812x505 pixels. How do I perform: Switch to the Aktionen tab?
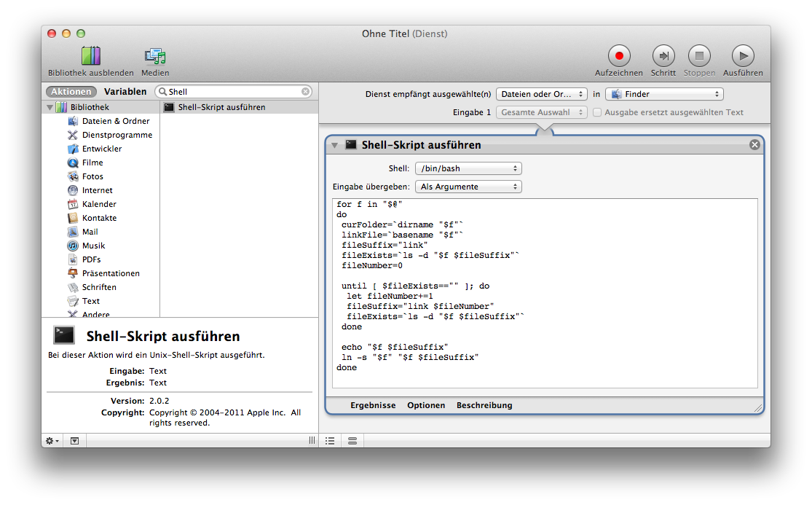click(71, 92)
